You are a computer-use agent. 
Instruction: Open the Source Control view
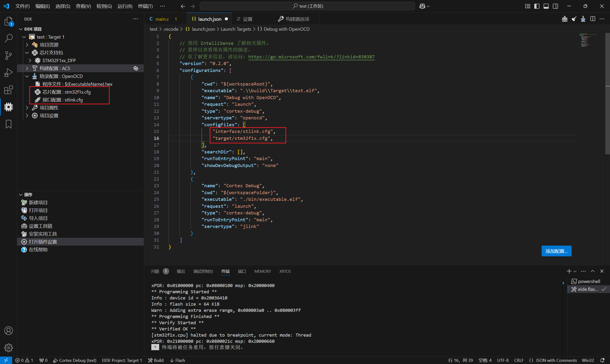(9, 56)
